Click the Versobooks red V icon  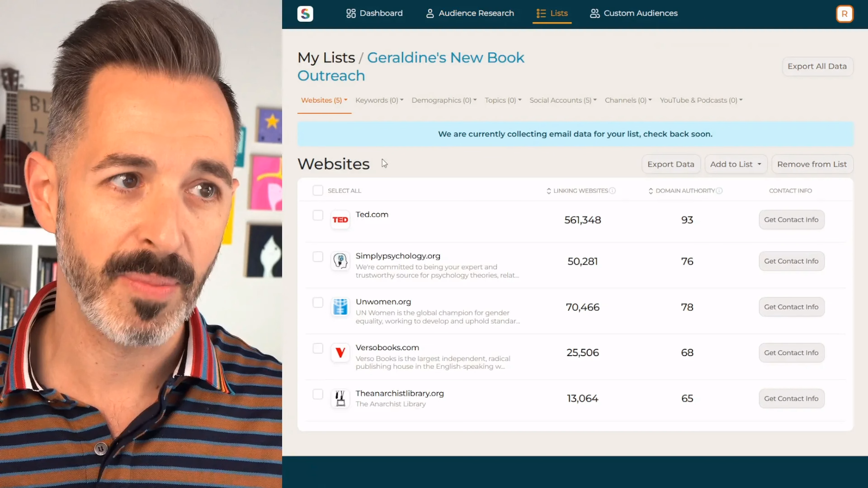pos(340,352)
